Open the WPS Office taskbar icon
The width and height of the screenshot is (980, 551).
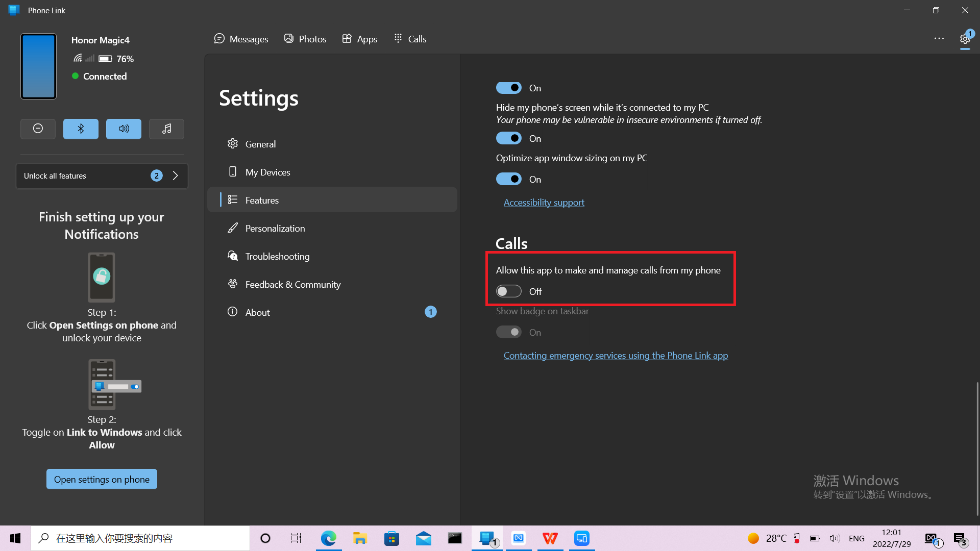(550, 538)
